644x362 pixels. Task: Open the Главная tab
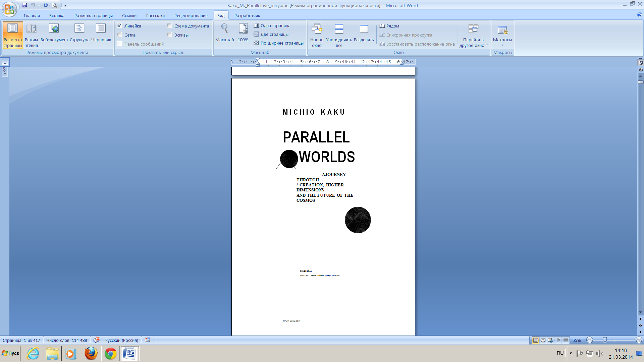point(32,15)
